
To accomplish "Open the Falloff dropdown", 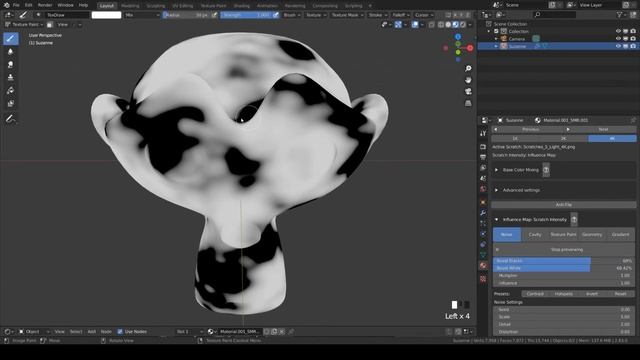I will tap(401, 15).
